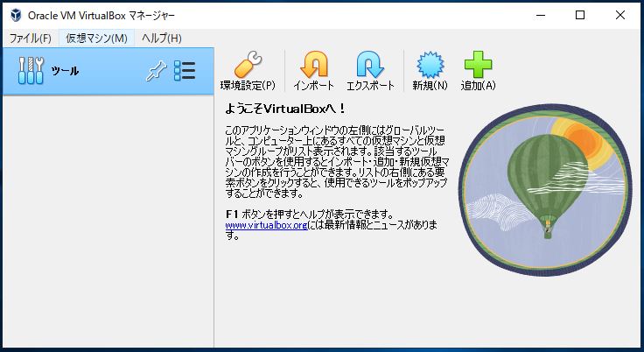Click the エクスポート appliance icon

tap(370, 66)
